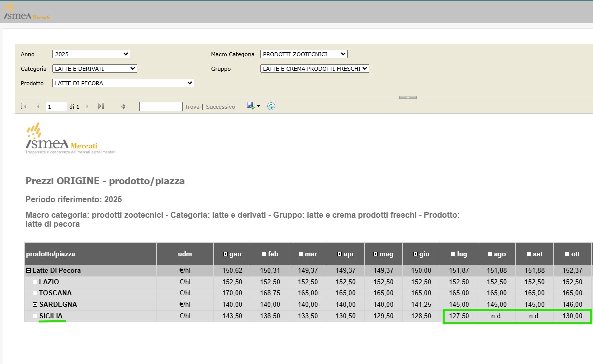
Task: Expand the LAZIO row
Action: [x=35, y=282]
